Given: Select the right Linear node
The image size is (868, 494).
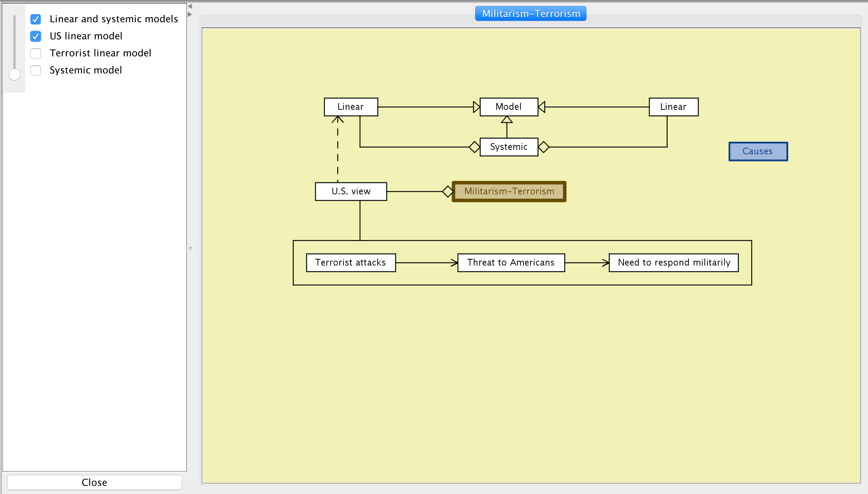Looking at the screenshot, I should (673, 107).
